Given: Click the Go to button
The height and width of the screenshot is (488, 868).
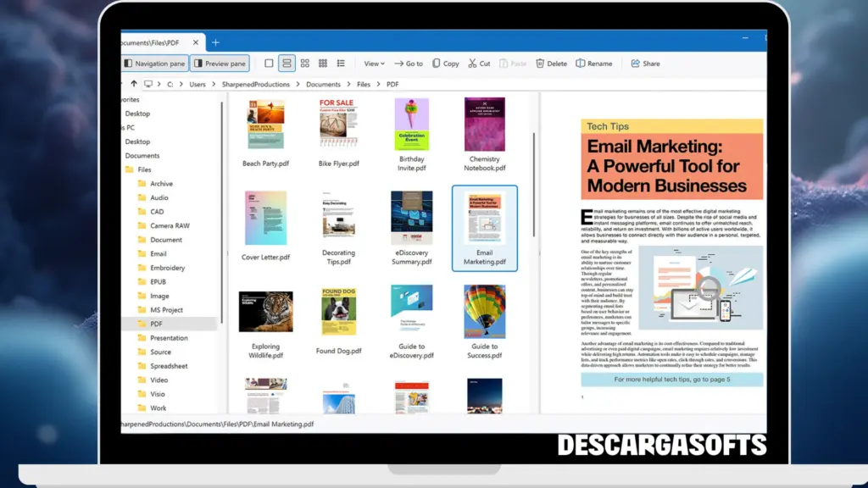Looking at the screenshot, I should pyautogui.click(x=409, y=63).
